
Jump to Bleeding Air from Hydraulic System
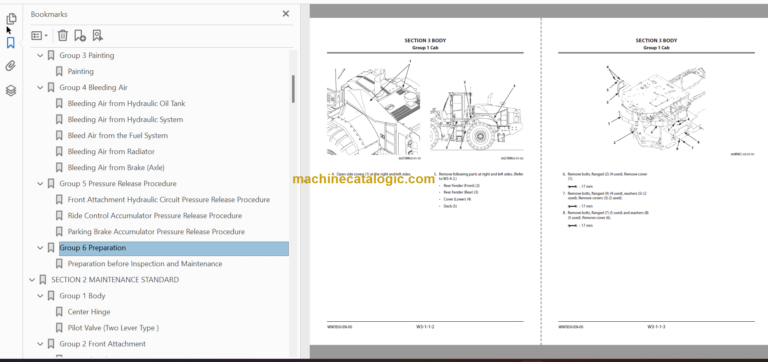coord(125,120)
